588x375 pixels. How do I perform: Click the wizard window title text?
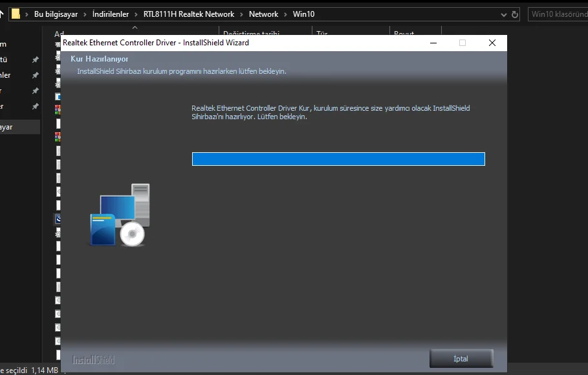[x=156, y=43]
